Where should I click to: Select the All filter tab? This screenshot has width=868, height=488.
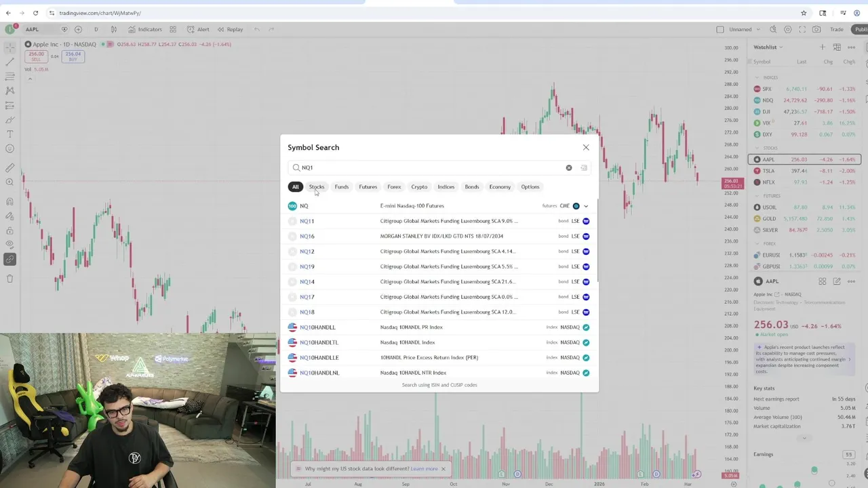pyautogui.click(x=296, y=187)
